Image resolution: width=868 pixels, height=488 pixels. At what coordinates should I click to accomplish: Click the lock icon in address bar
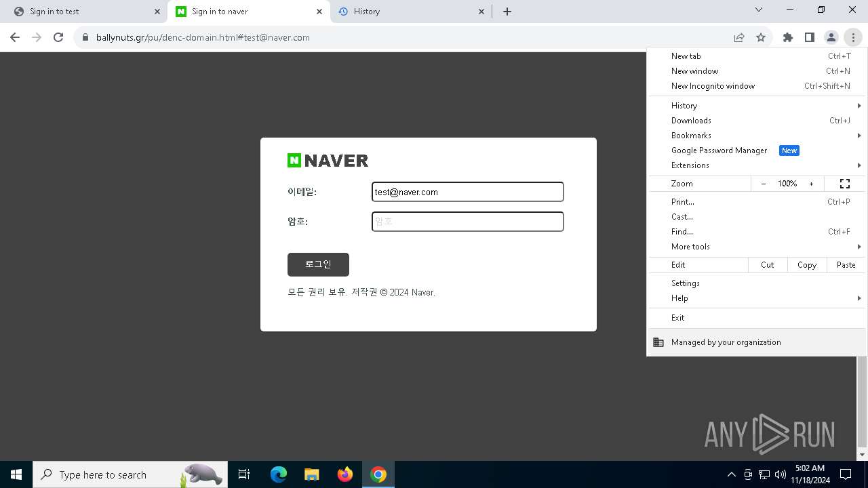pyautogui.click(x=85, y=37)
